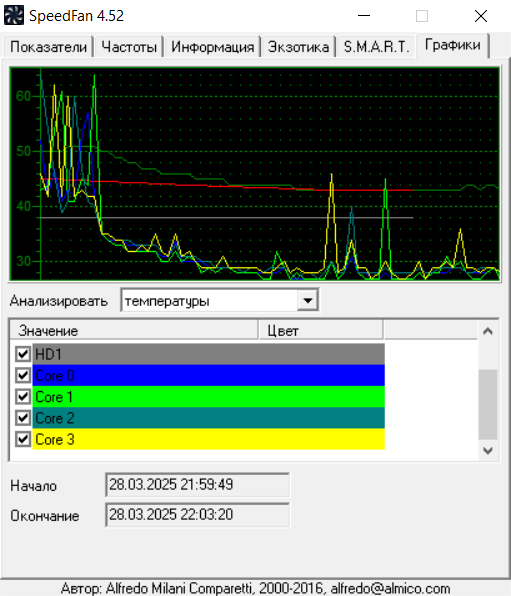511x596 pixels.
Task: Click the bright green Core 1 color bar
Action: [x=209, y=396]
